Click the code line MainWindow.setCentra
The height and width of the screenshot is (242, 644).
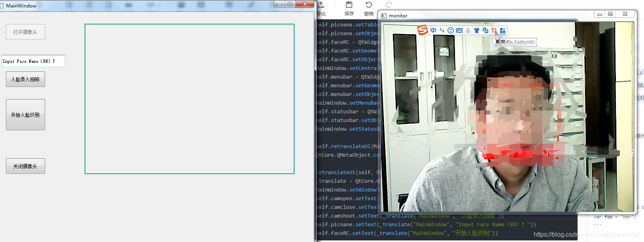[x=347, y=68]
